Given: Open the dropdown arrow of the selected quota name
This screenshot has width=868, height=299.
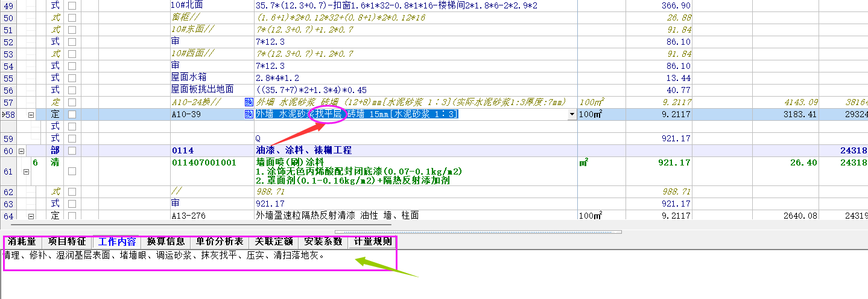Looking at the screenshot, I should (572, 114).
